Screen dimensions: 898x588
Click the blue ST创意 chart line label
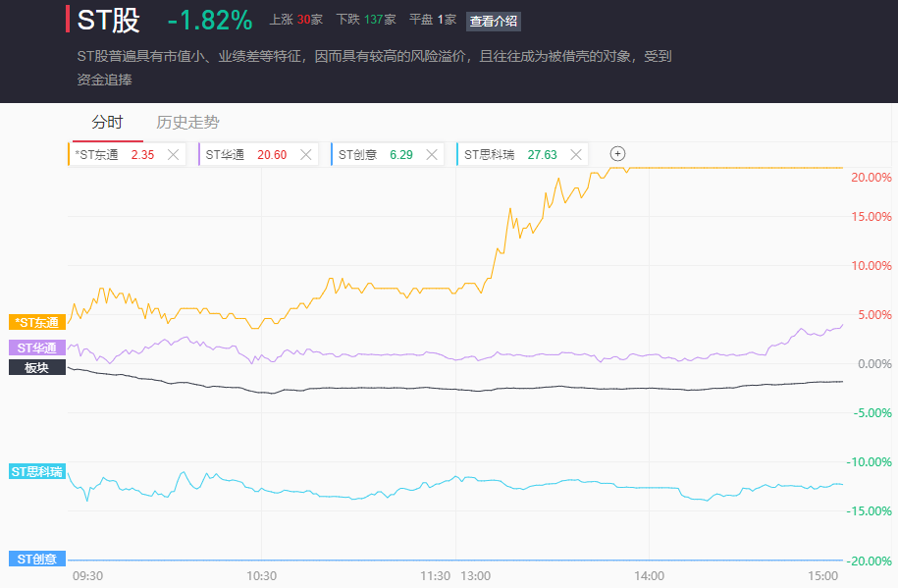[36, 560]
